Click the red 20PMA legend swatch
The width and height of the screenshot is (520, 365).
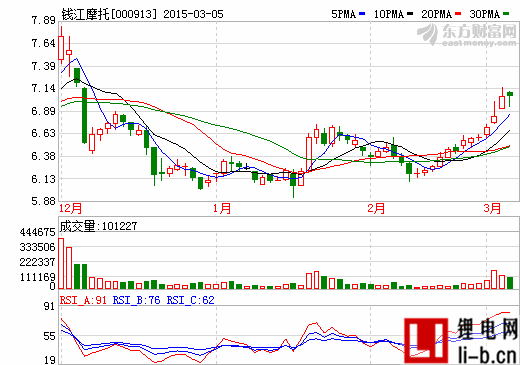coord(458,14)
